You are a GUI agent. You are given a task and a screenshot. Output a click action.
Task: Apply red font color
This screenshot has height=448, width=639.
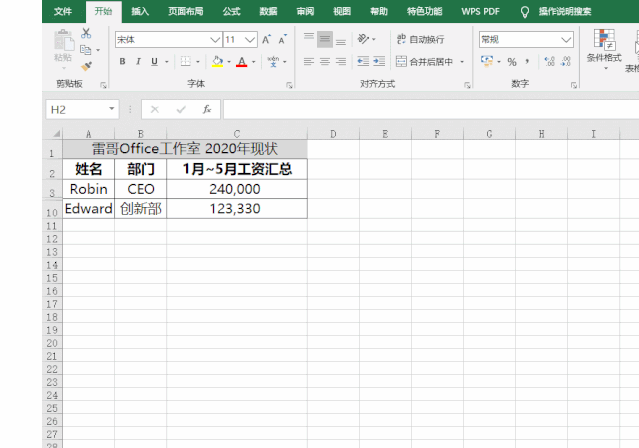[x=242, y=62]
